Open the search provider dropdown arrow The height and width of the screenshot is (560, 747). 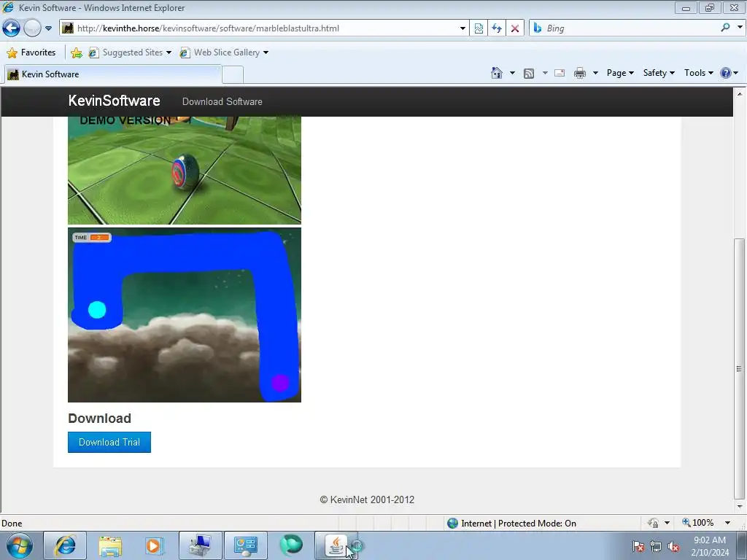[740, 28]
